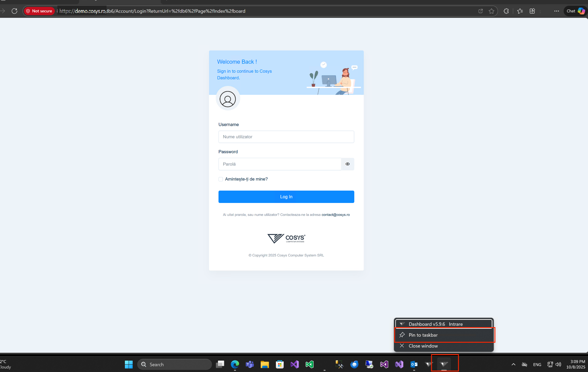Open the volume speaker tray icon
This screenshot has height=372, width=588.
point(558,365)
